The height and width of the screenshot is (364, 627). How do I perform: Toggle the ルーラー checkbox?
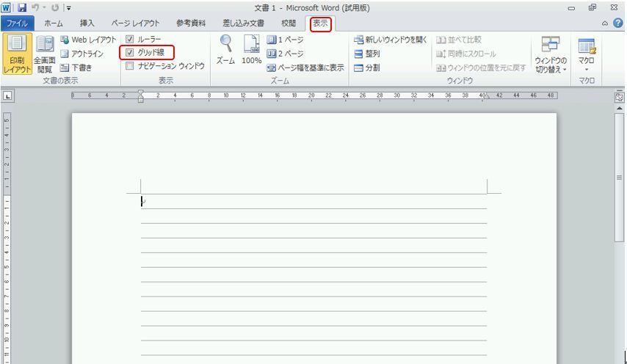point(129,39)
